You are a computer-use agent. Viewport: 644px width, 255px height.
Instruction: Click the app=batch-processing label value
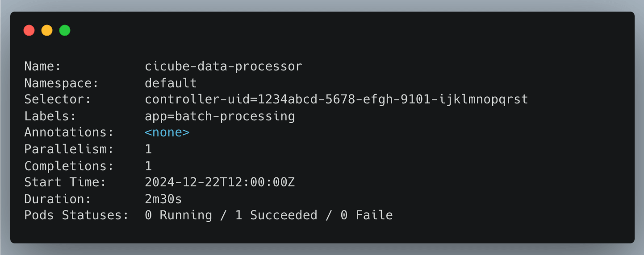click(x=220, y=116)
